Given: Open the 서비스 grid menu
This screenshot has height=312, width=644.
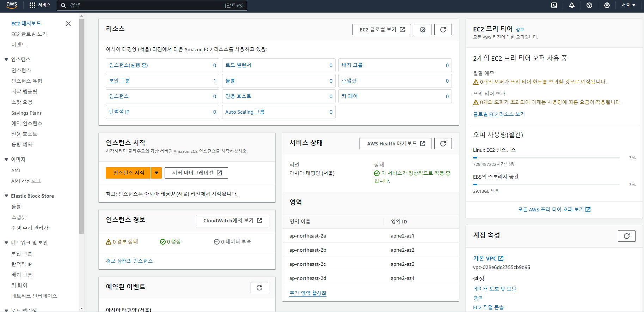Looking at the screenshot, I should [40, 5].
